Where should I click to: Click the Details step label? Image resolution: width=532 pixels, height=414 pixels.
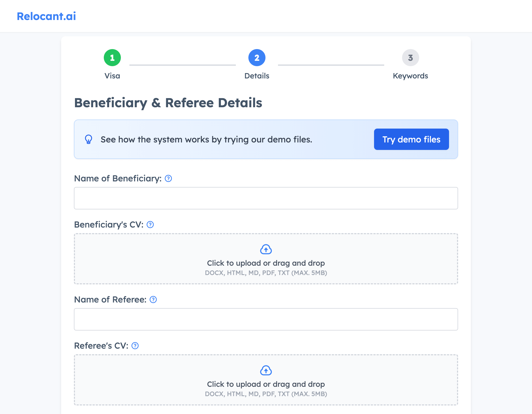point(257,76)
